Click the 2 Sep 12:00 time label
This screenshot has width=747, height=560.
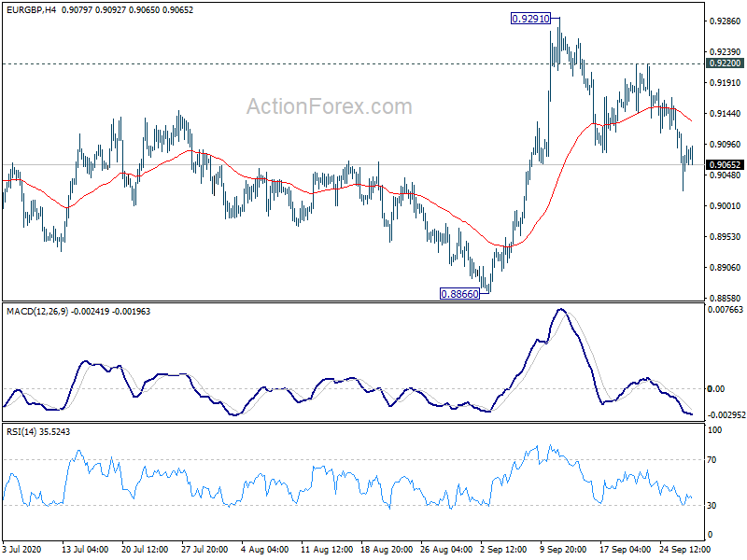point(503,550)
